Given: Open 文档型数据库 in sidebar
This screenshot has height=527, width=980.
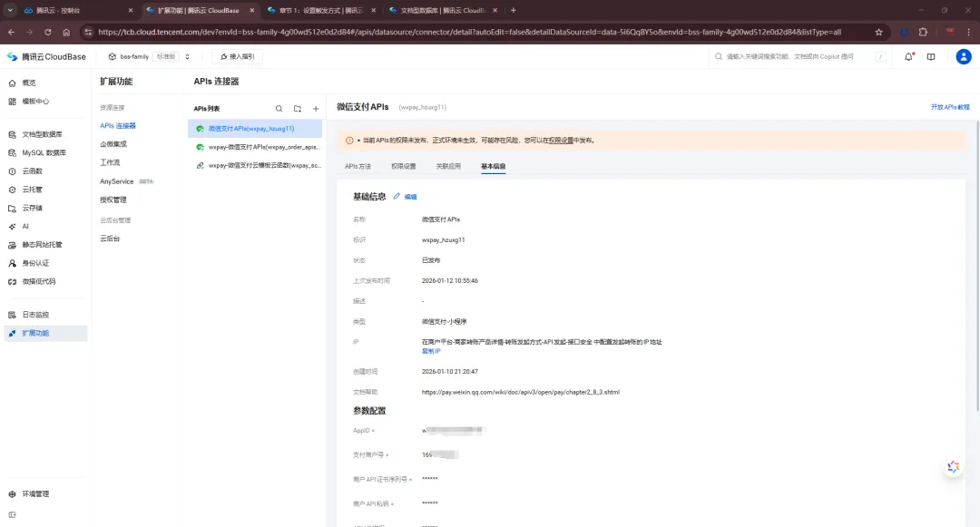Looking at the screenshot, I should tap(42, 134).
